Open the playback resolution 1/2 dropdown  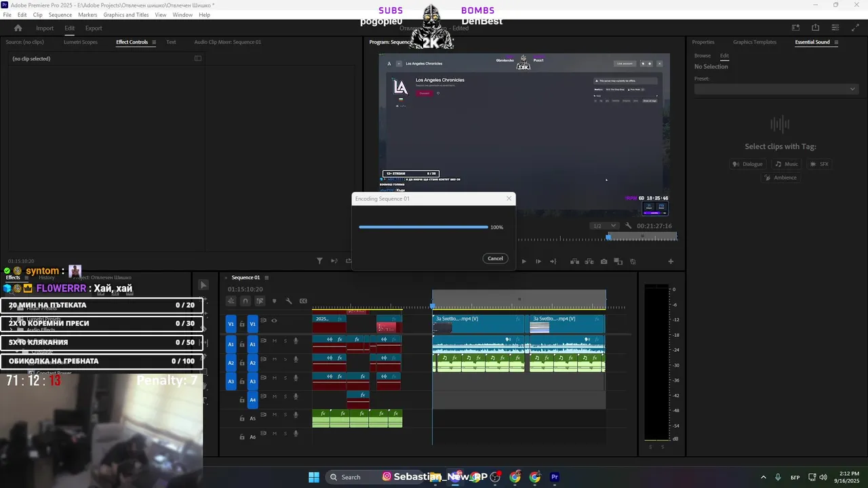pyautogui.click(x=604, y=226)
